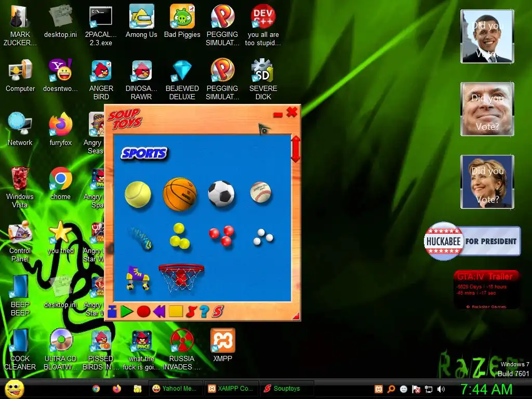Pick the basketball toy in Sports
This screenshot has height=399, width=532.
180,194
